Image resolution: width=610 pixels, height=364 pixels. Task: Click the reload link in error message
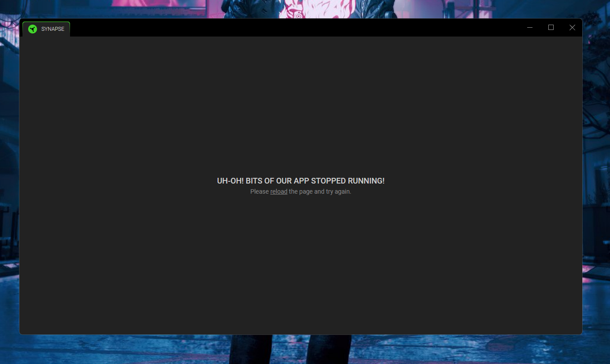click(x=279, y=191)
